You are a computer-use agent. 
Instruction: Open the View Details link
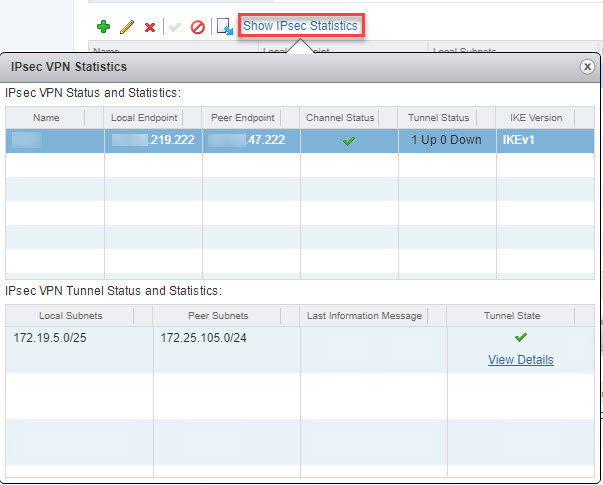tap(520, 360)
